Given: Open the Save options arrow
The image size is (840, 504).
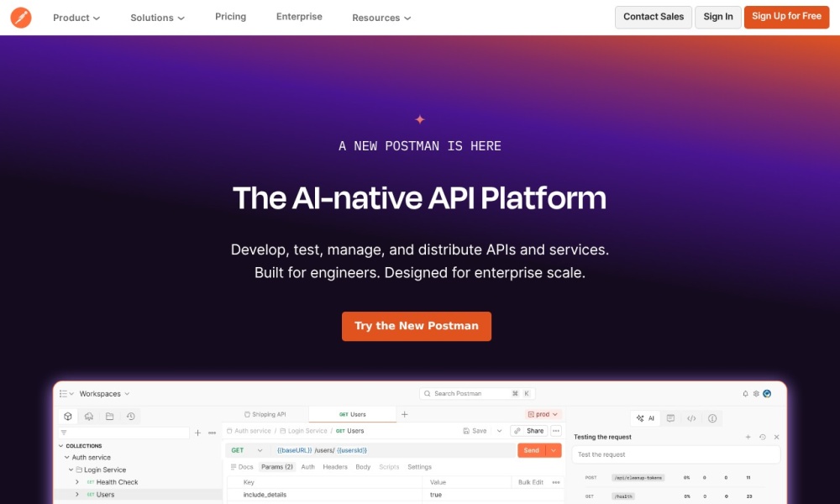Looking at the screenshot, I should [x=499, y=431].
